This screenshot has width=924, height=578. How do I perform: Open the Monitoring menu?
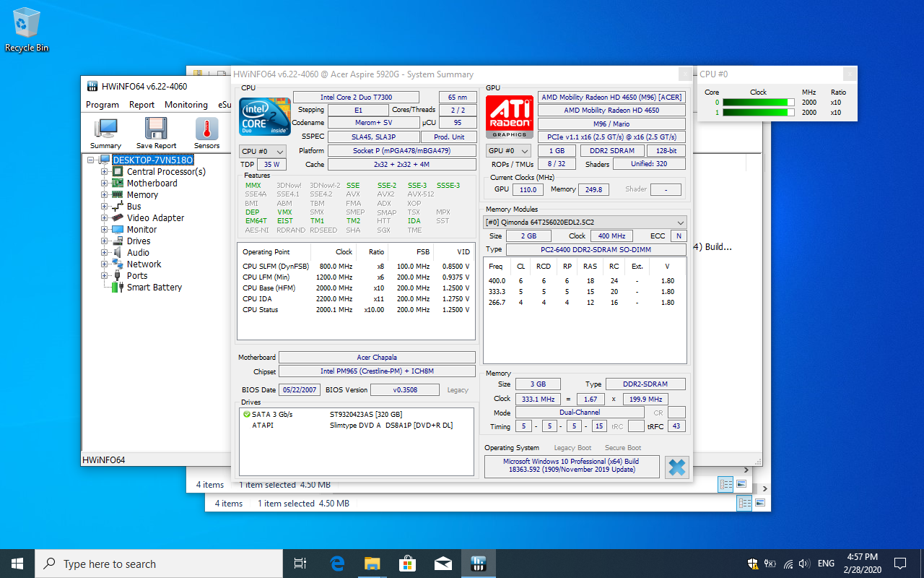click(x=186, y=104)
